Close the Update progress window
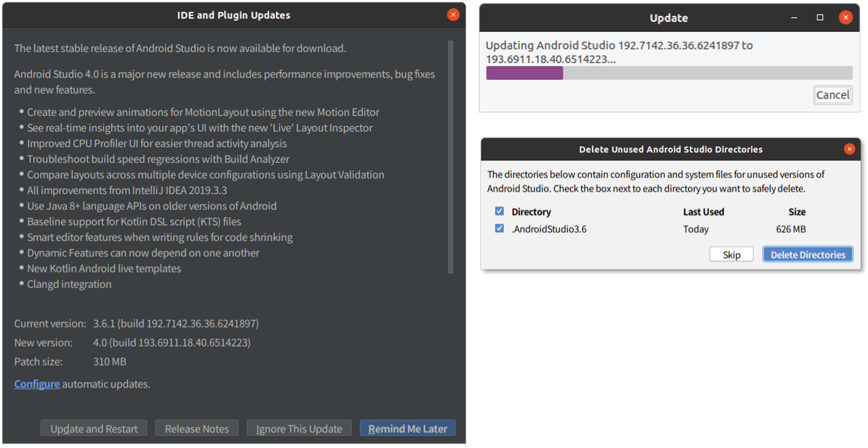This screenshot has height=448, width=868. [846, 17]
